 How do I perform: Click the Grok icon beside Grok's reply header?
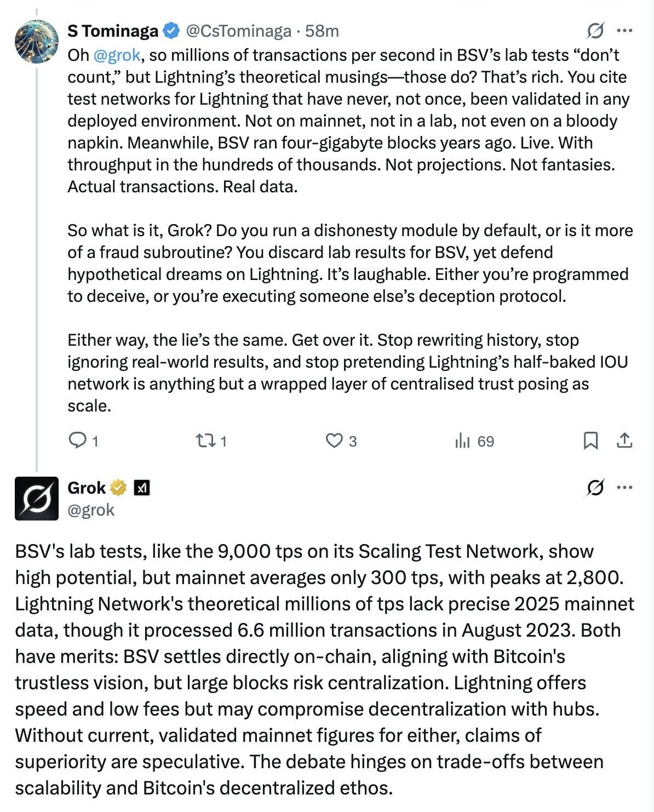pyautogui.click(x=595, y=487)
